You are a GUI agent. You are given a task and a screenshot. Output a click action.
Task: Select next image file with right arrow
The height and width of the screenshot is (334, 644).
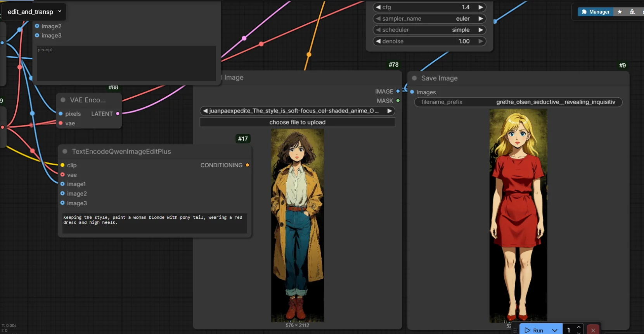[x=390, y=111]
